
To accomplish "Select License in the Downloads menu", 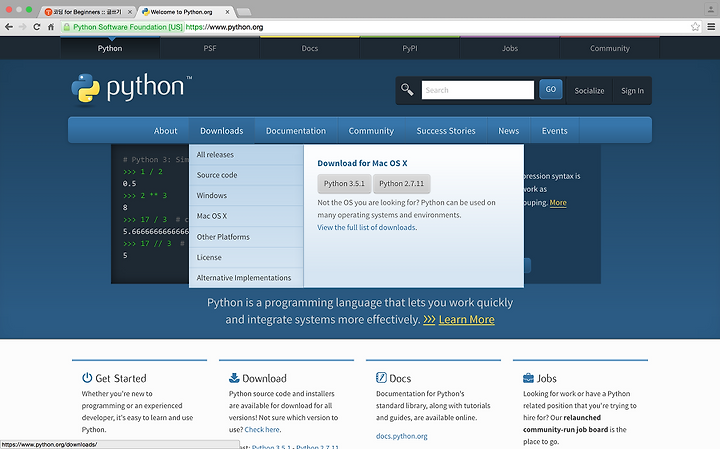I will coord(246,258).
